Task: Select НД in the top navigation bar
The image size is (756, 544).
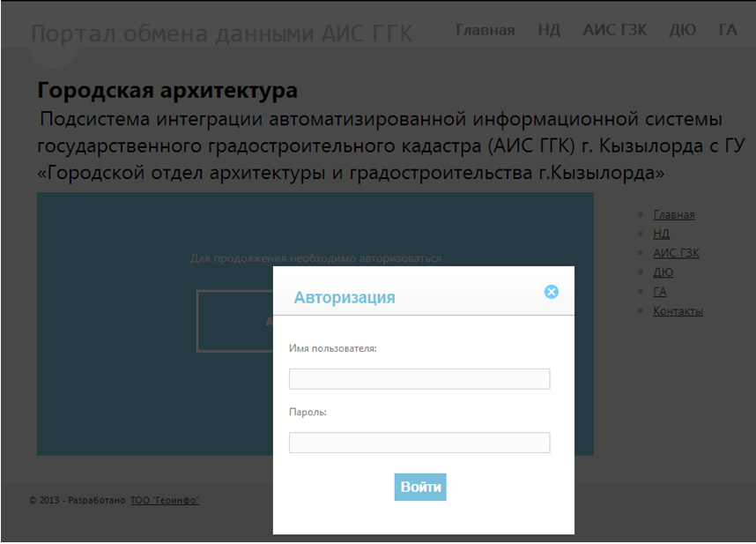Action: (x=549, y=30)
